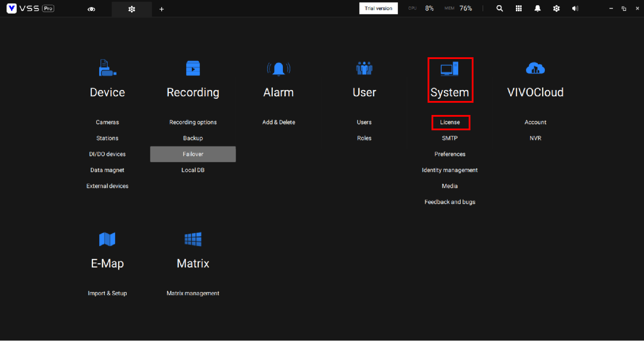Open Recording options

193,122
